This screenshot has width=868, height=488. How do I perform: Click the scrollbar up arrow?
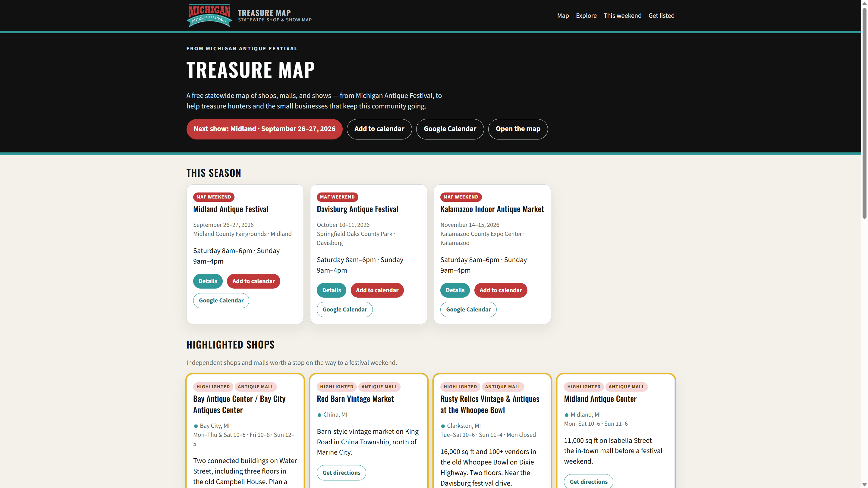(x=864, y=3)
